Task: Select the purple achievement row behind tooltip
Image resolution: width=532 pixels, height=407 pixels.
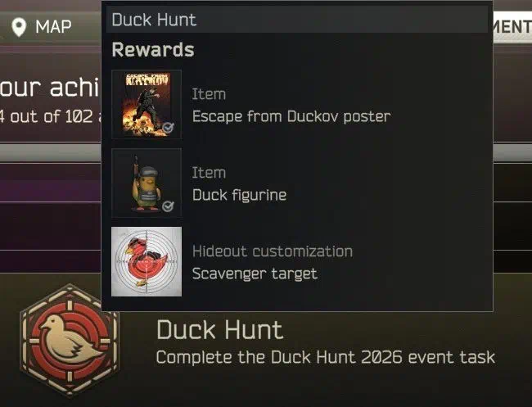Action: tap(51, 183)
